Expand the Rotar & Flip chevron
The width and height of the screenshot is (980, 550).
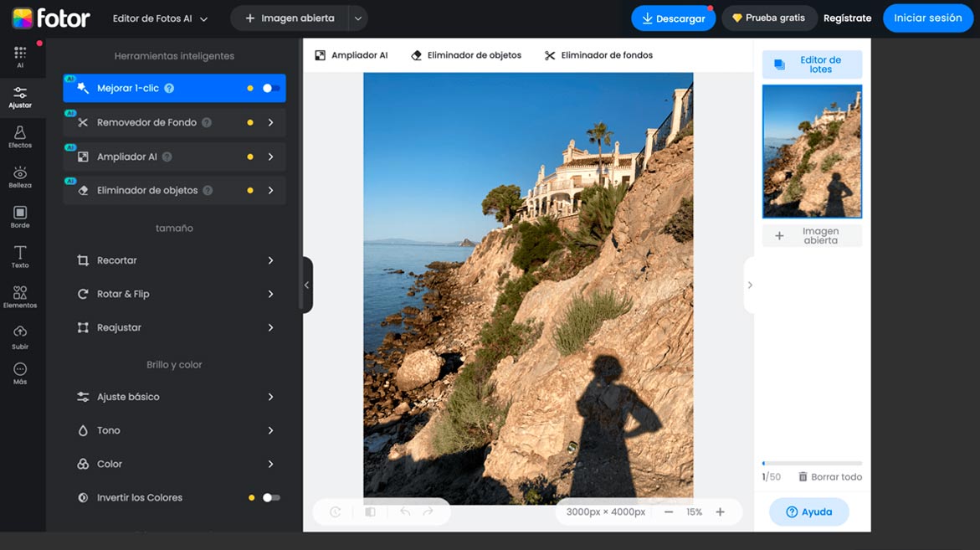[270, 294]
